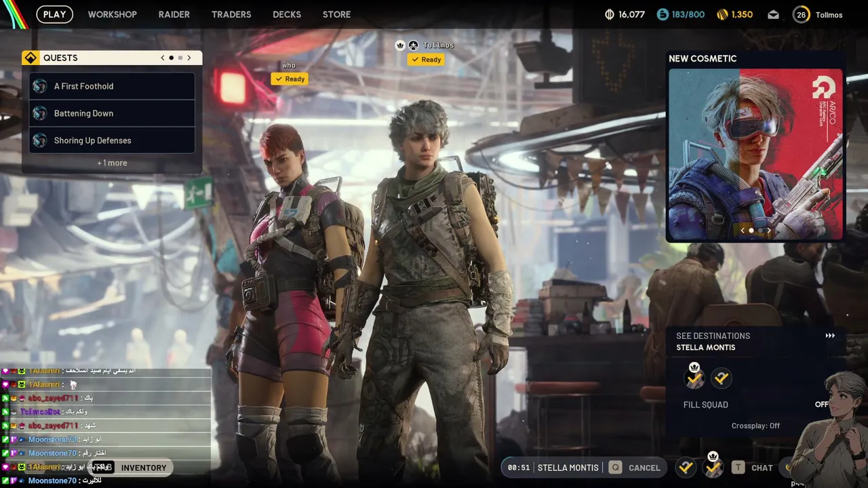Click the Crossplay: Off setting
Image resolution: width=868 pixels, height=488 pixels.
pos(755,426)
